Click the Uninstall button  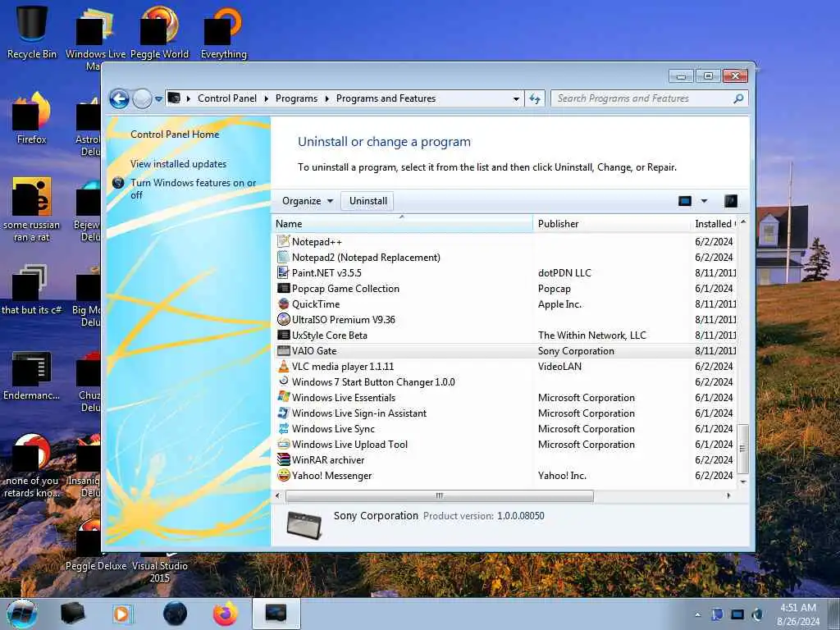(x=368, y=201)
